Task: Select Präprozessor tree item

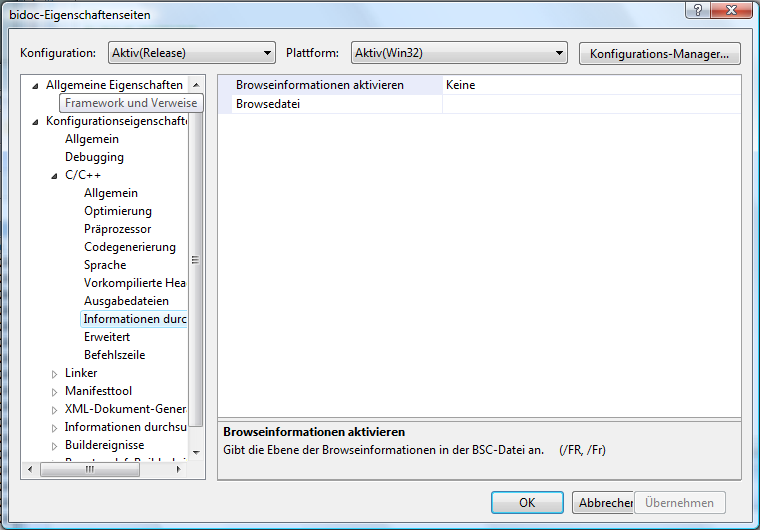Action: click(x=117, y=229)
